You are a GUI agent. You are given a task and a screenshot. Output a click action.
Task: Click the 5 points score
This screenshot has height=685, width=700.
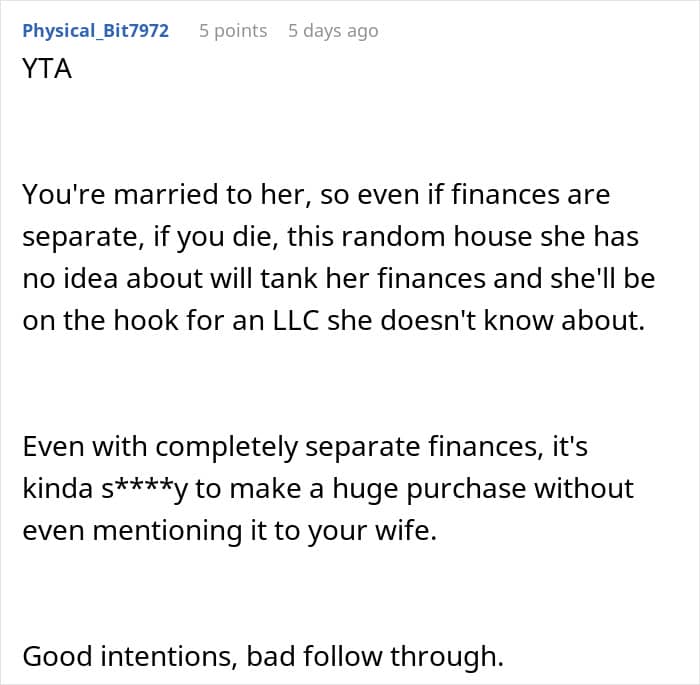233,31
